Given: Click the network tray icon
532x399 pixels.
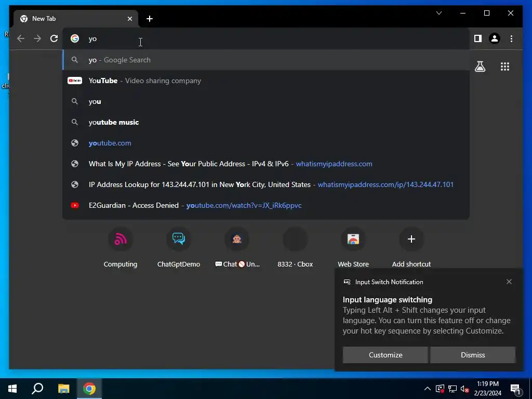Looking at the screenshot, I should pos(452,389).
